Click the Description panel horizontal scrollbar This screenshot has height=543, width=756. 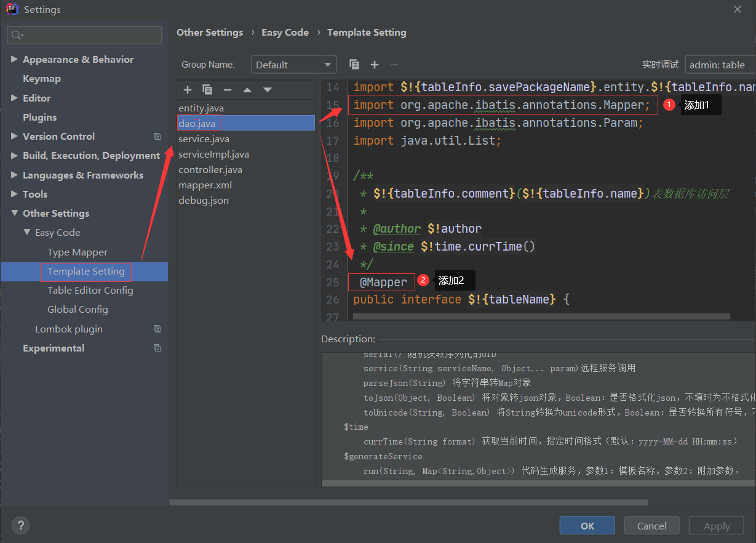538,483
